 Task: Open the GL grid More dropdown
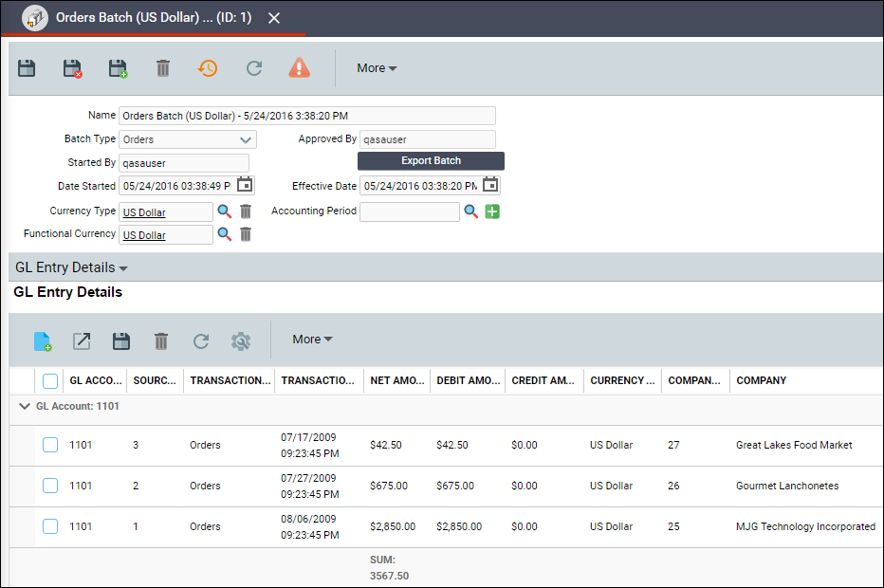point(312,340)
